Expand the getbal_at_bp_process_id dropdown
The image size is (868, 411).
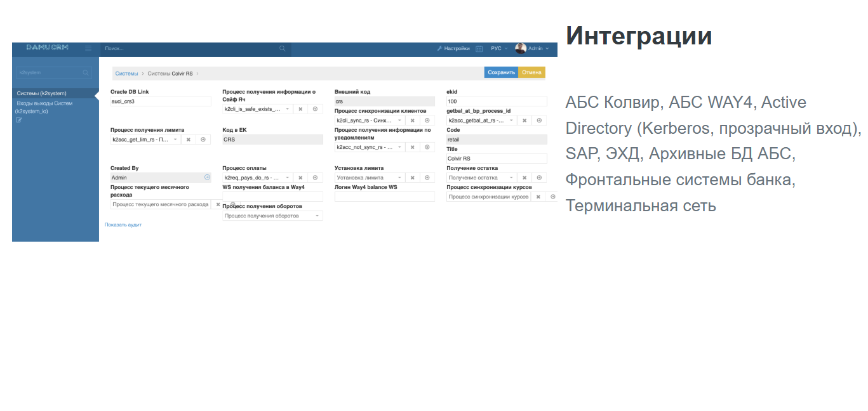511,121
